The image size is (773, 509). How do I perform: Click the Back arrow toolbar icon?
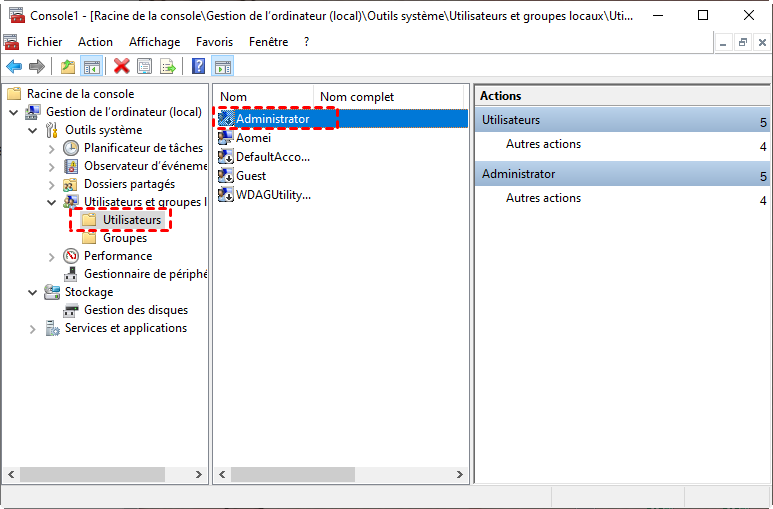click(x=14, y=66)
